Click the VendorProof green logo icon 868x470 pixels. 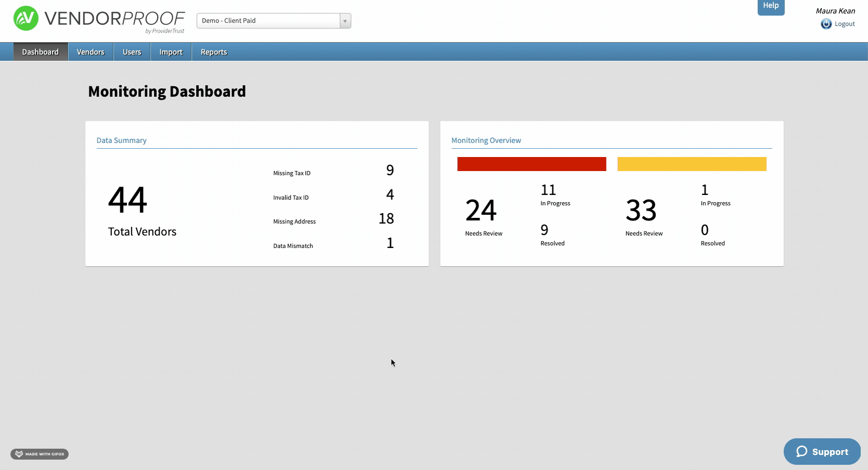(25, 19)
